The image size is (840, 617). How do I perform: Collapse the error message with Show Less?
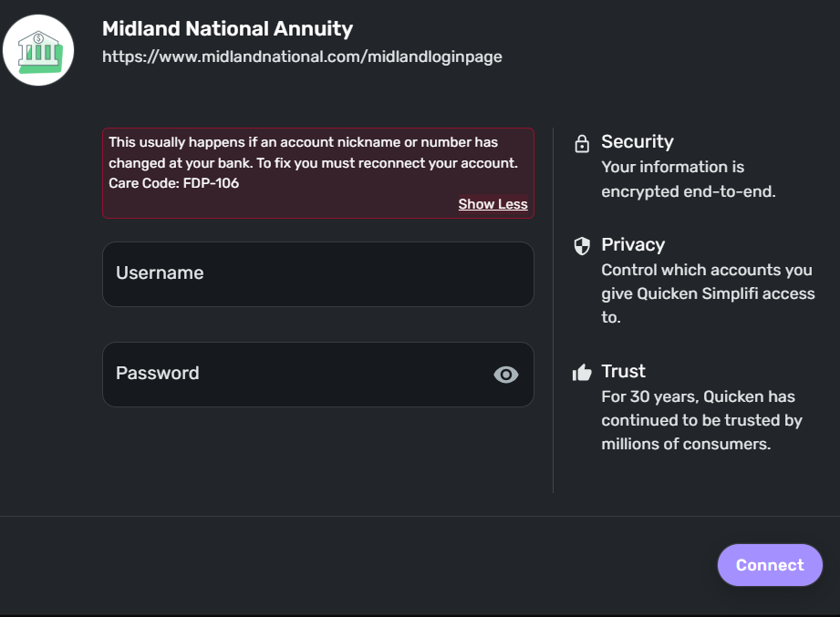(493, 204)
